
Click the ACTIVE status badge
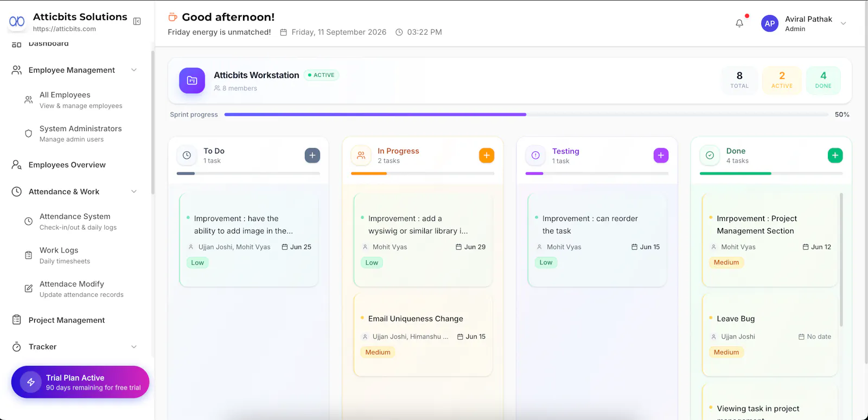(321, 75)
